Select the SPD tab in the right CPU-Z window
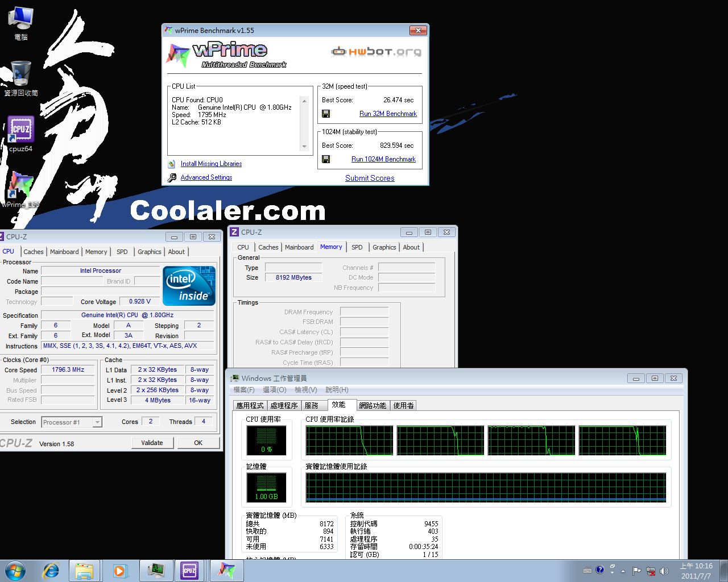 tap(357, 247)
